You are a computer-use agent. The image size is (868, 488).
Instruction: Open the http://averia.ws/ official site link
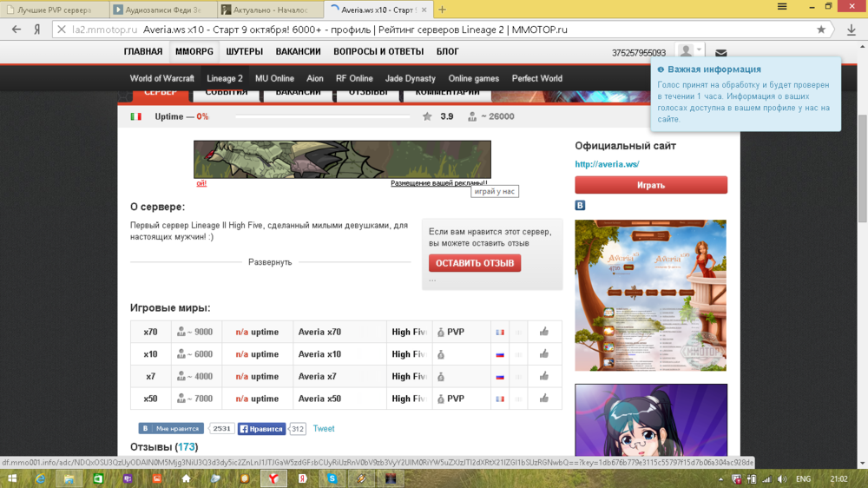click(x=607, y=164)
